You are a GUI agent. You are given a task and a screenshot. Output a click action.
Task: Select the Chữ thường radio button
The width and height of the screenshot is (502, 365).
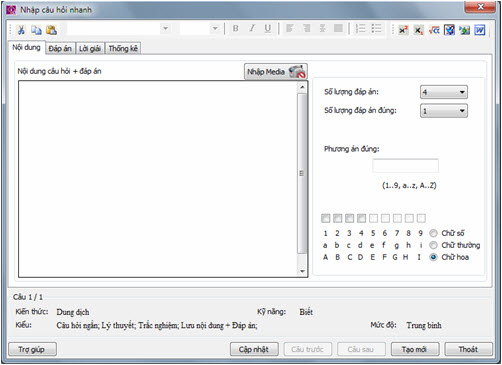(x=433, y=245)
